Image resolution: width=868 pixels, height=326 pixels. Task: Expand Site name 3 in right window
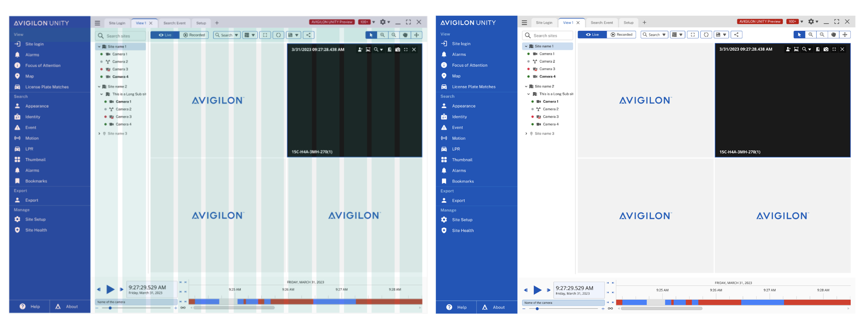[x=526, y=134]
